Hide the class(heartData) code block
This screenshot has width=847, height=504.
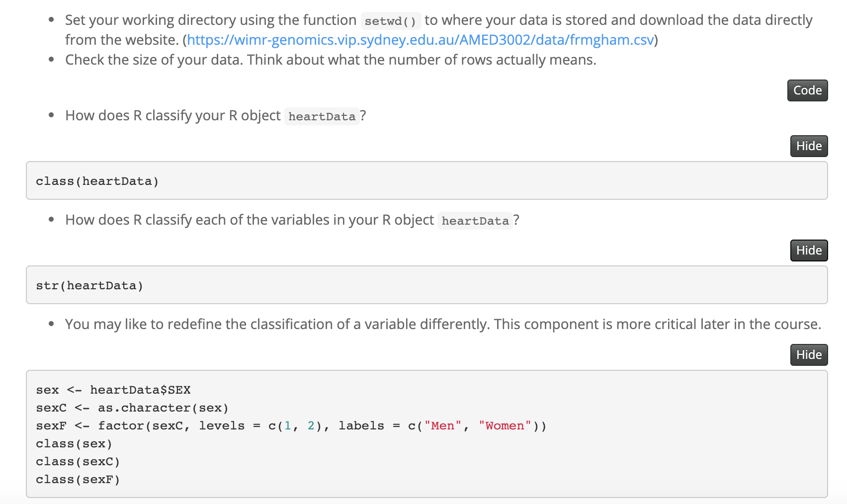click(x=809, y=146)
